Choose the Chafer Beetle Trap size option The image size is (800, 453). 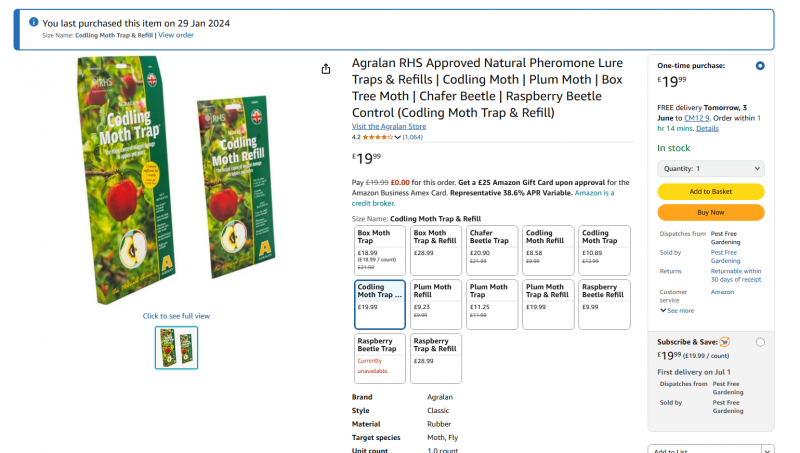[491, 250]
